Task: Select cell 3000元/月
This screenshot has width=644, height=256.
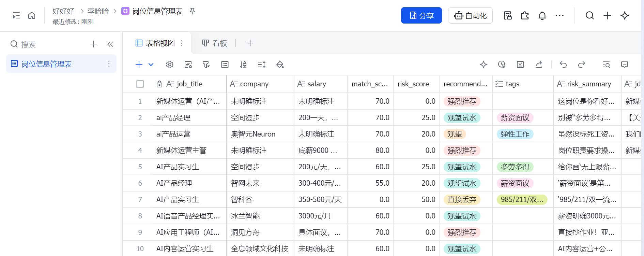Action: (x=321, y=216)
